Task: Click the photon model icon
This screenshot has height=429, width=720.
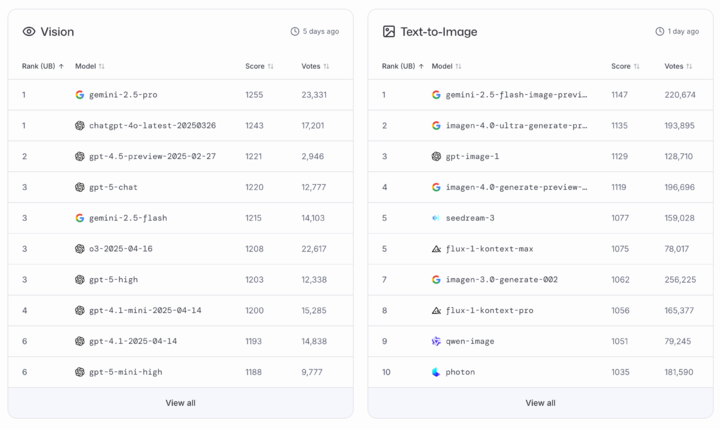Action: click(x=436, y=372)
